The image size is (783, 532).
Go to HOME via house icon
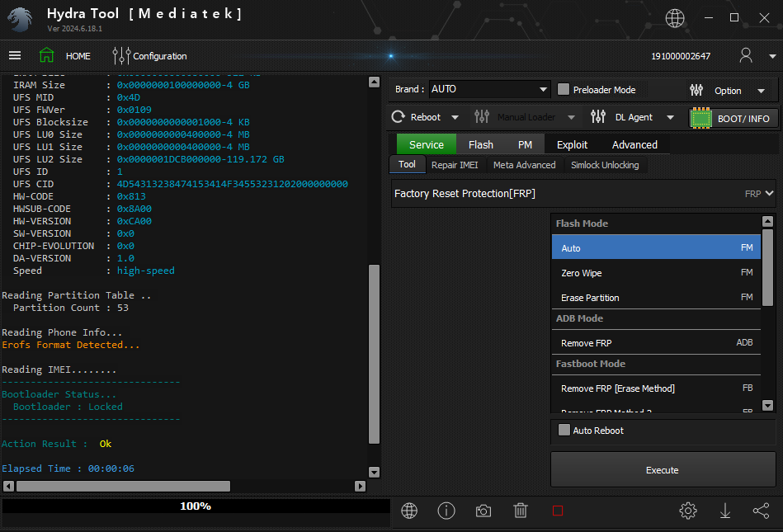47,56
